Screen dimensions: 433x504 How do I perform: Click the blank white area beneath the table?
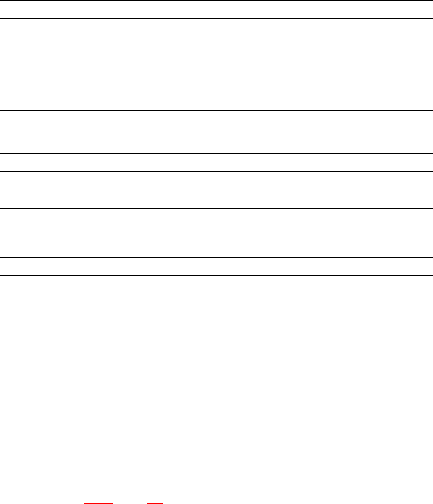point(216,389)
